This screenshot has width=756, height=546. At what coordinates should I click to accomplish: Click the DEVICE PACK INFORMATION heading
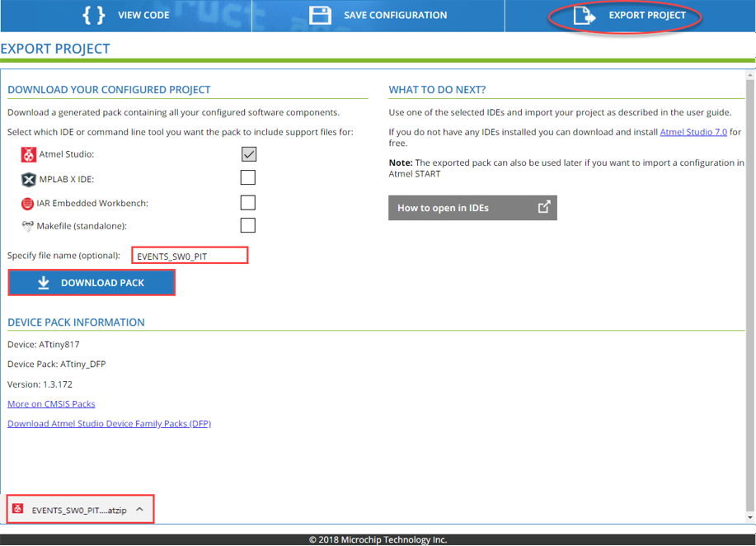pos(76,322)
